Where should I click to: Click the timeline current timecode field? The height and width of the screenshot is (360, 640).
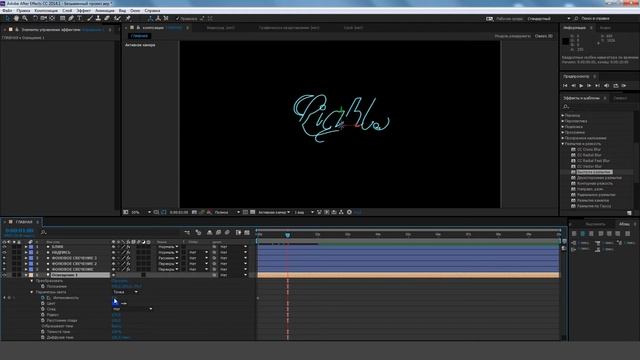tap(19, 231)
